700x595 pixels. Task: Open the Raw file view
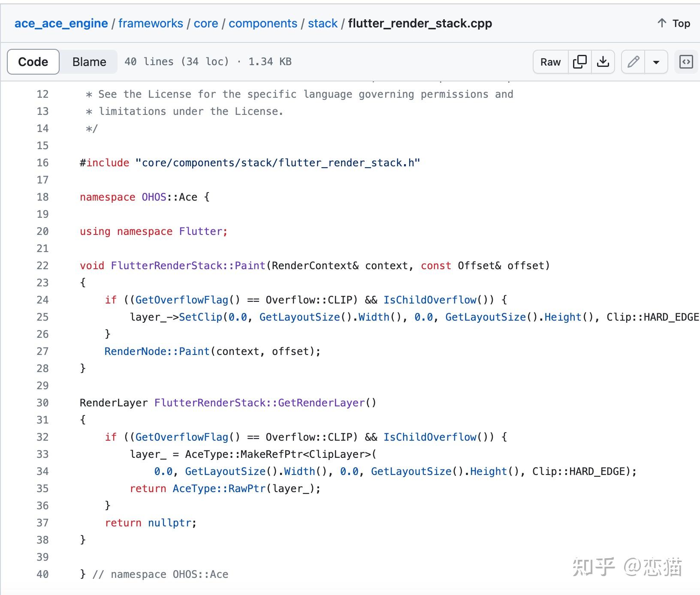point(549,62)
